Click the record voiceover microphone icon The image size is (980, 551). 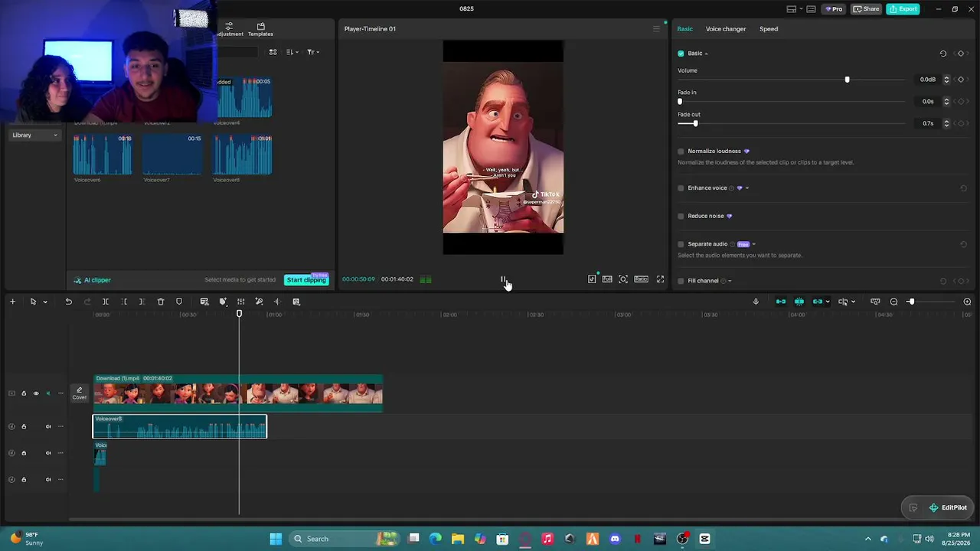pyautogui.click(x=756, y=302)
